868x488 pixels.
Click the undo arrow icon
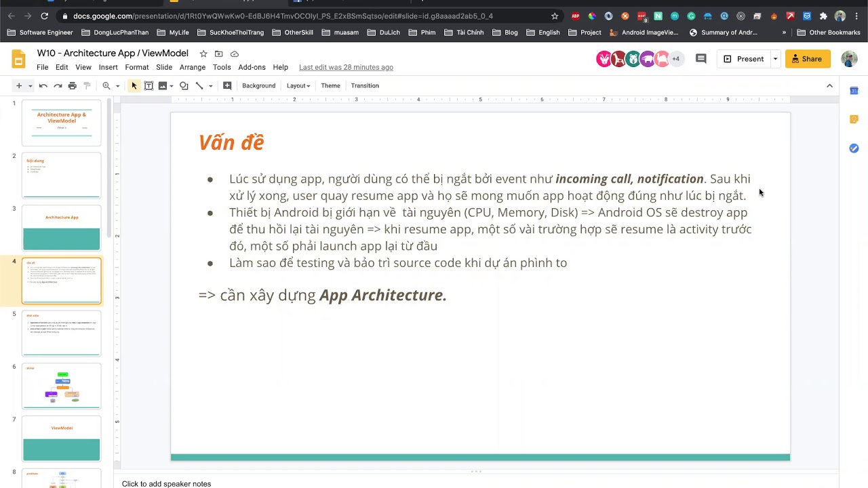pos(43,85)
